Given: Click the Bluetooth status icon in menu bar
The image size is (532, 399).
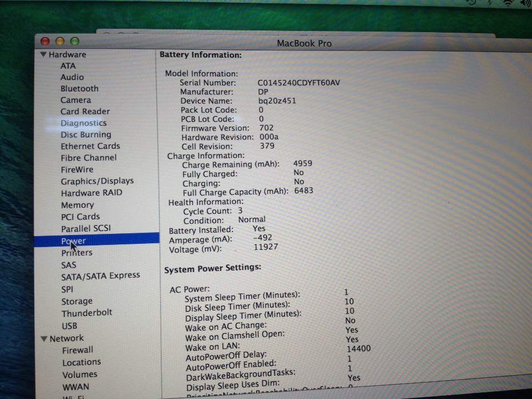Looking at the screenshot, I should [x=490, y=3].
